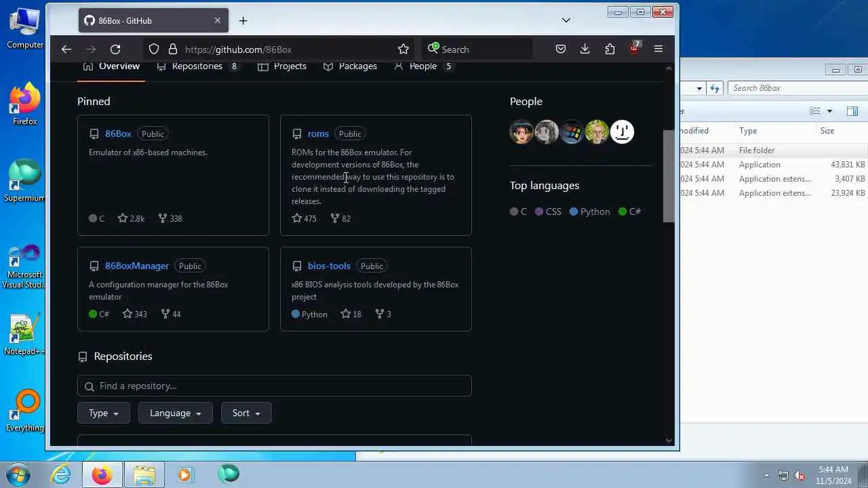The height and width of the screenshot is (488, 868).
Task: Open the fourth member avatar with glasses
Action: [597, 131]
